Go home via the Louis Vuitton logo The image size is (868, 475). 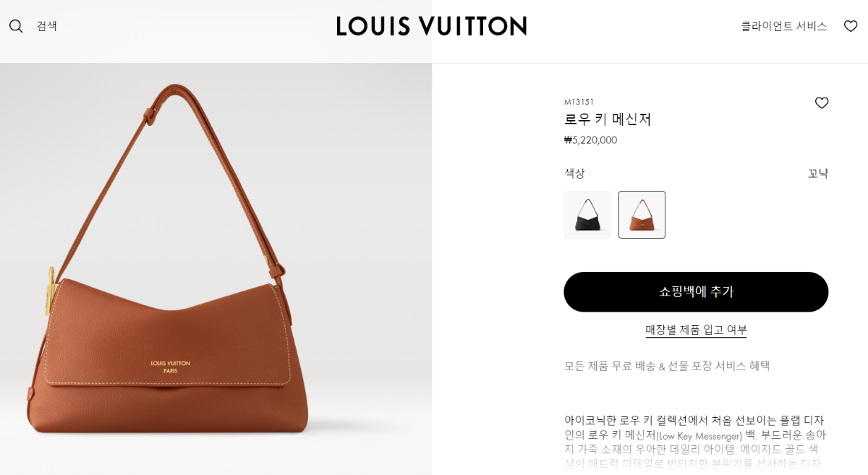click(x=431, y=26)
